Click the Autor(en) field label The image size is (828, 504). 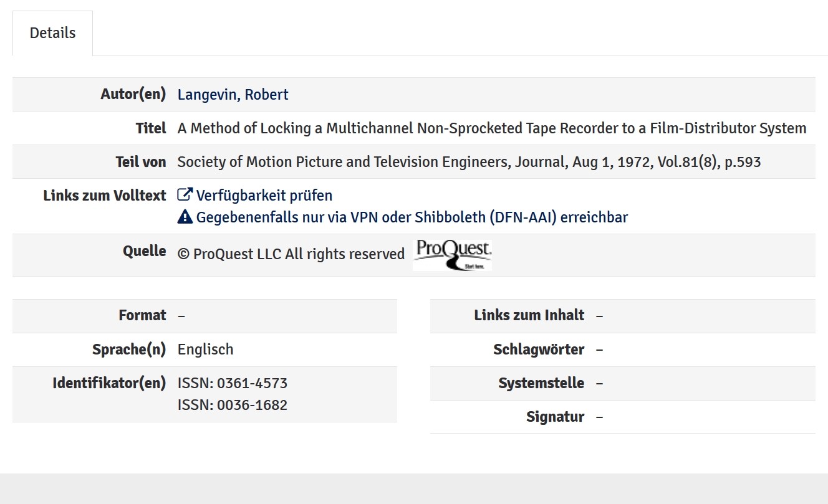(x=133, y=95)
